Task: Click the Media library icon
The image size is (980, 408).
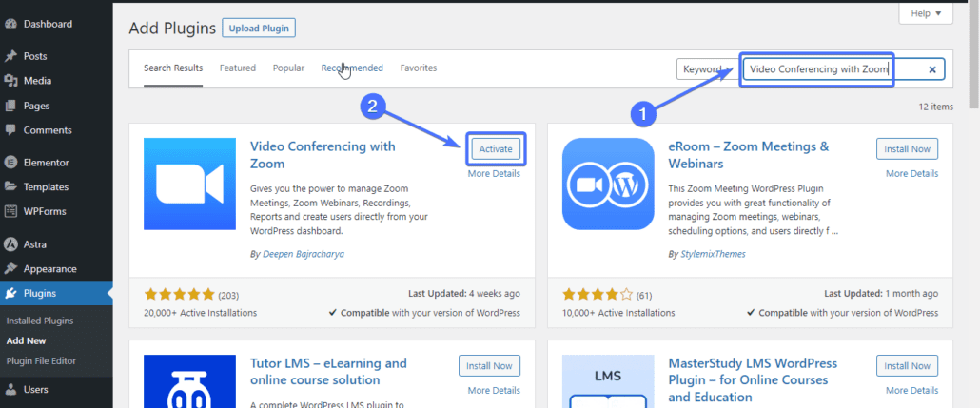Action: point(10,81)
